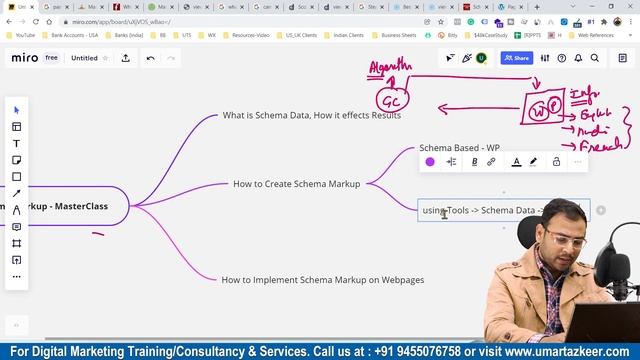
Task: Select the Comment tool
Action: point(16,227)
